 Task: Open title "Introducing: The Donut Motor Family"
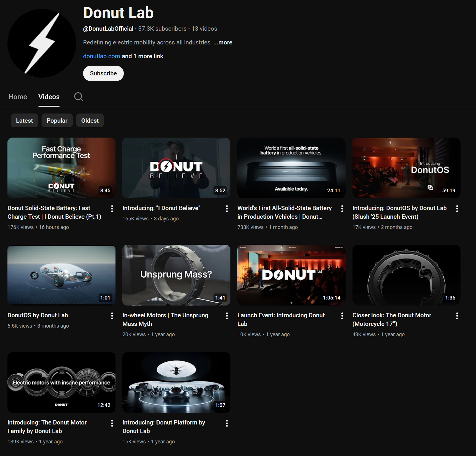pos(47,427)
